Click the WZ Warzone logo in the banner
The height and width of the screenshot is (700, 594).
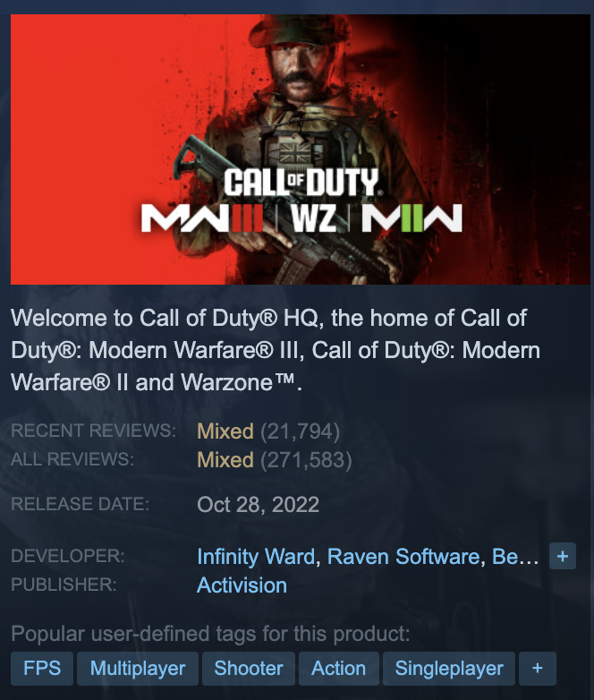pyautogui.click(x=313, y=218)
